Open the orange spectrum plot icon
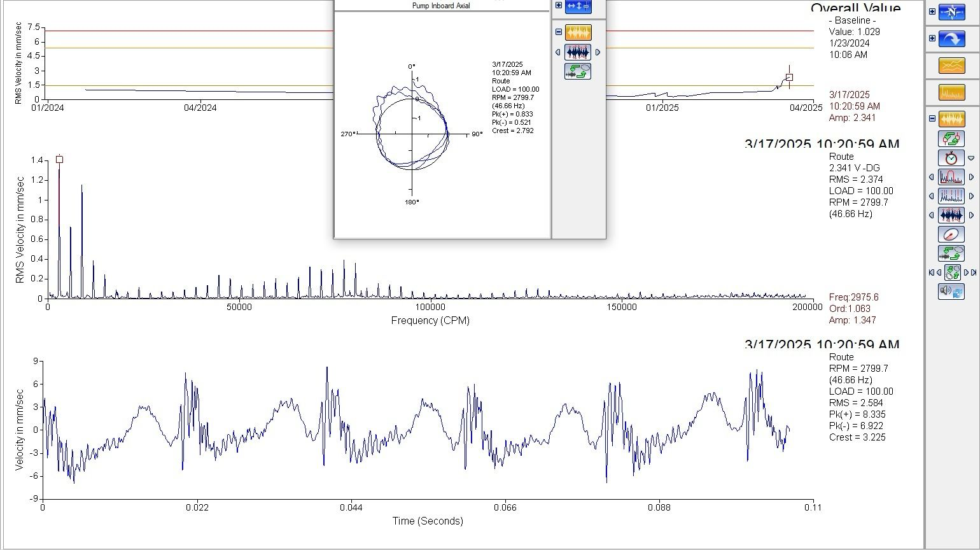Viewport: 980px width, 550px height. 951,92
